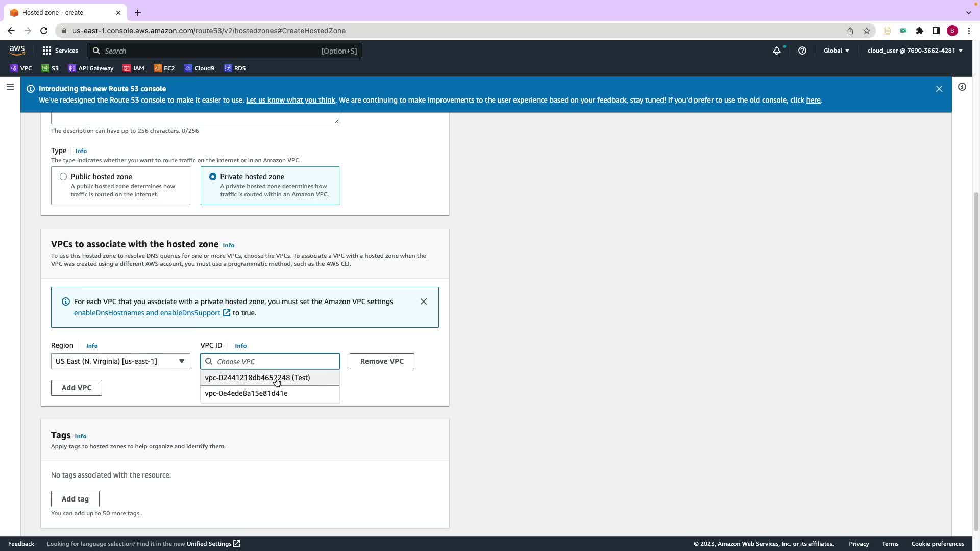Screen dimensions: 980x551
Task: Expand the Region dropdown for us-east-1
Action: point(120,361)
